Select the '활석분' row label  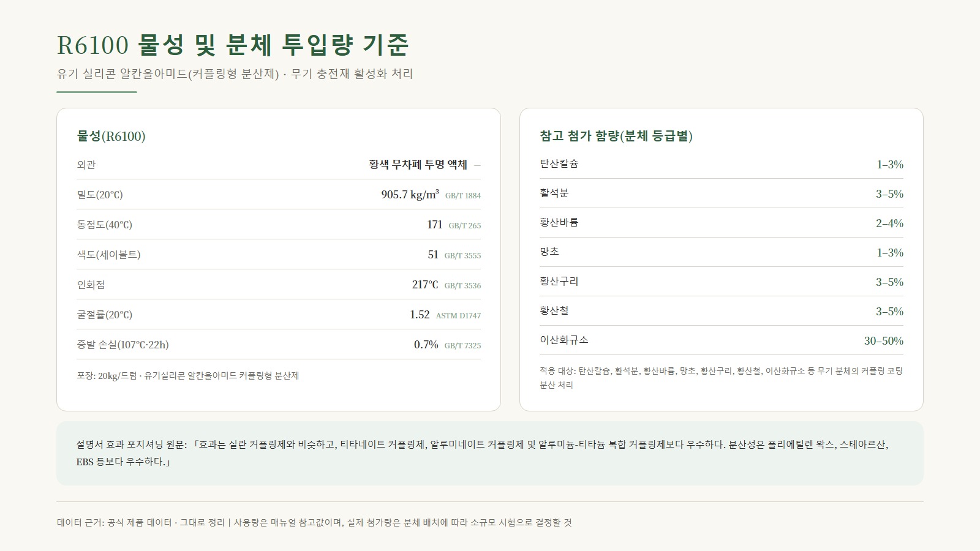tap(554, 193)
